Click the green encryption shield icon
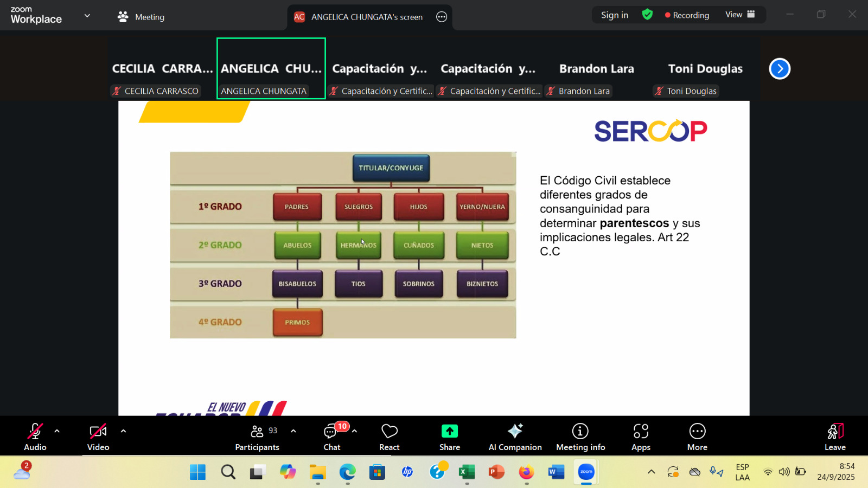 [647, 15]
